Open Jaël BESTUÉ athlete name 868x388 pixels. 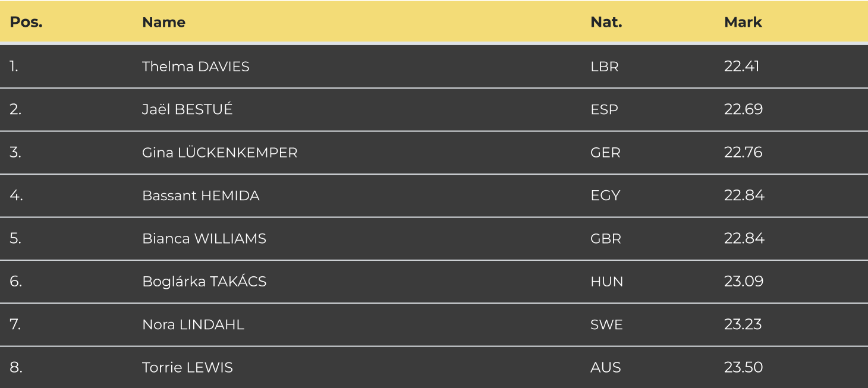click(187, 109)
